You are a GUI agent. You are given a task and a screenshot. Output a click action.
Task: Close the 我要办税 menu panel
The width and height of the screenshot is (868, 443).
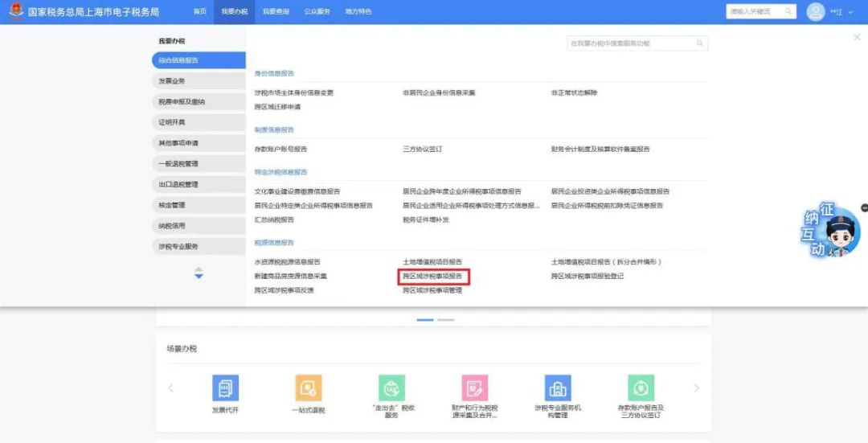tap(857, 37)
